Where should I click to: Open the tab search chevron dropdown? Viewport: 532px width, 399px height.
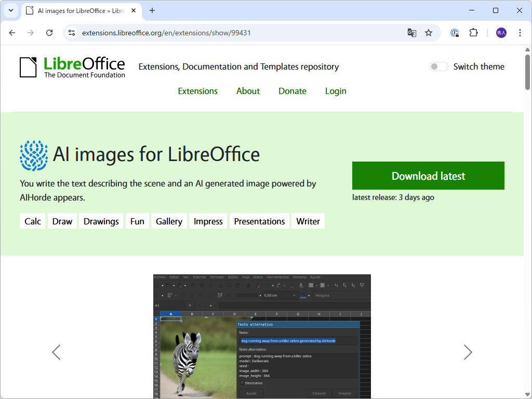pos(10,10)
